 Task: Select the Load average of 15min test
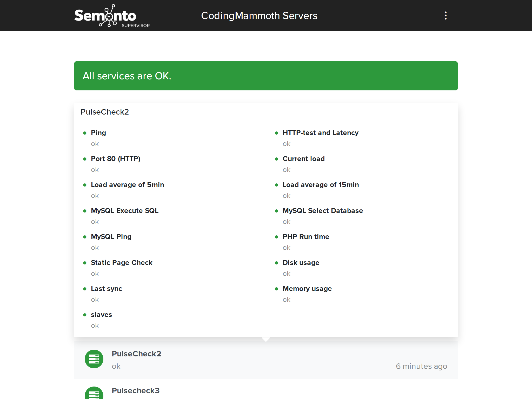(x=321, y=185)
